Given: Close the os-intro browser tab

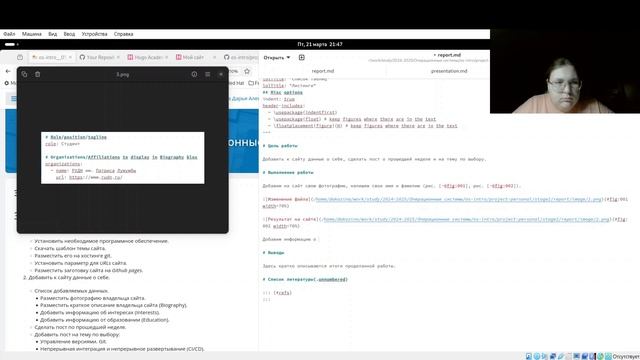Looking at the screenshot, I should pos(70,58).
